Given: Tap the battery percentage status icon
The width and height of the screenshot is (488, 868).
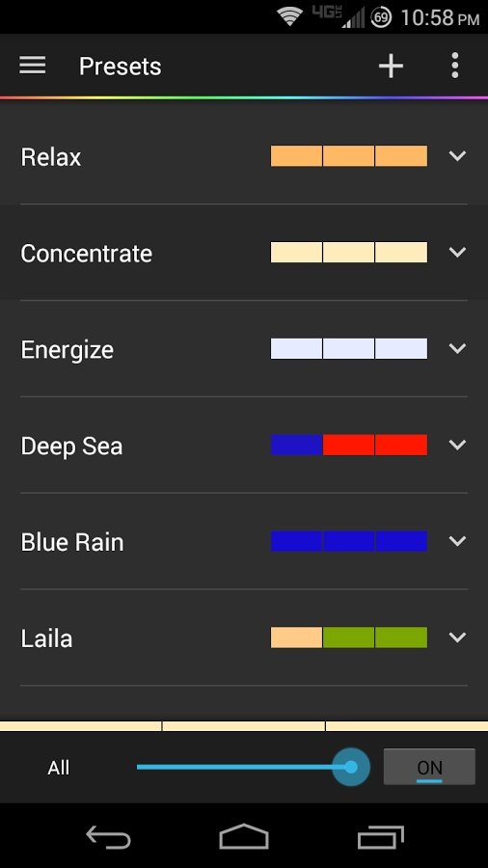Looking at the screenshot, I should [381, 17].
